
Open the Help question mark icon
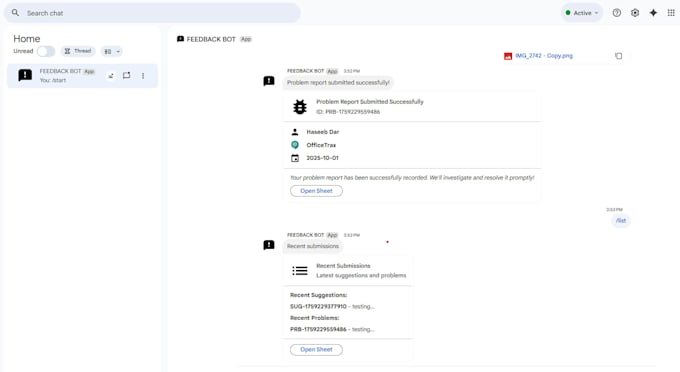617,13
